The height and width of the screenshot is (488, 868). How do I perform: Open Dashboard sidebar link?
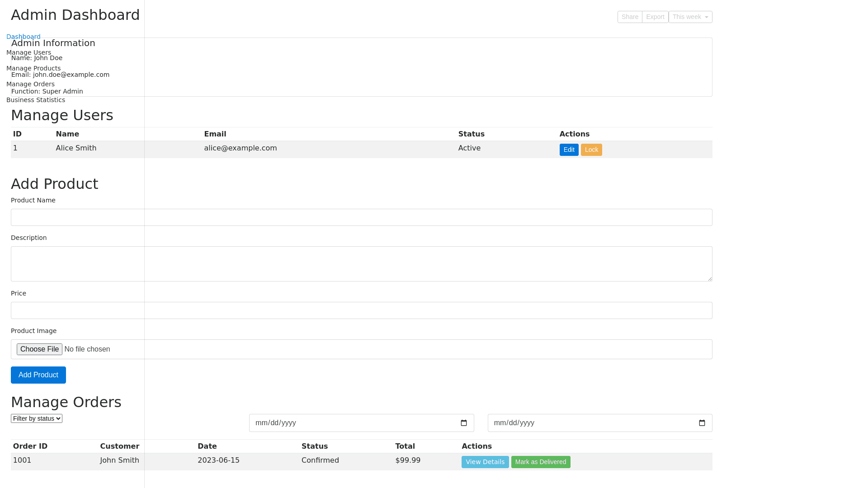coord(24,37)
